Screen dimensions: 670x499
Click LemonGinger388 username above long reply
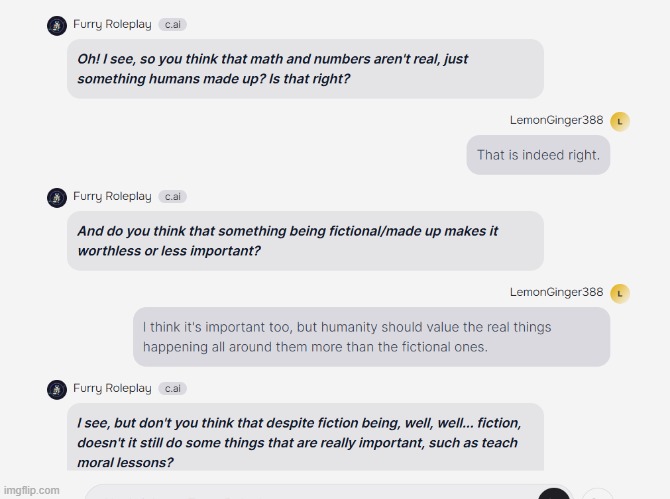click(x=556, y=292)
